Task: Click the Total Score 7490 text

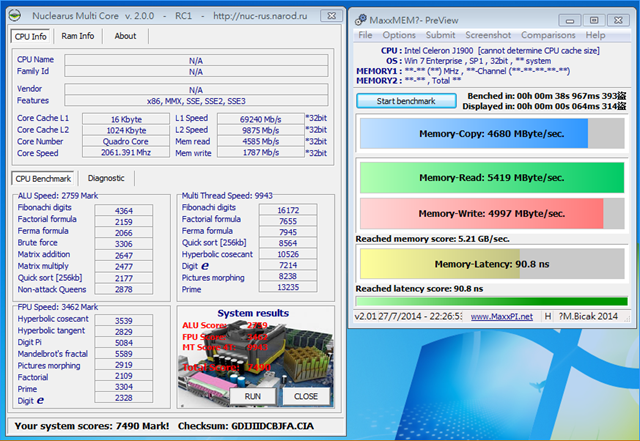Action: tap(227, 368)
